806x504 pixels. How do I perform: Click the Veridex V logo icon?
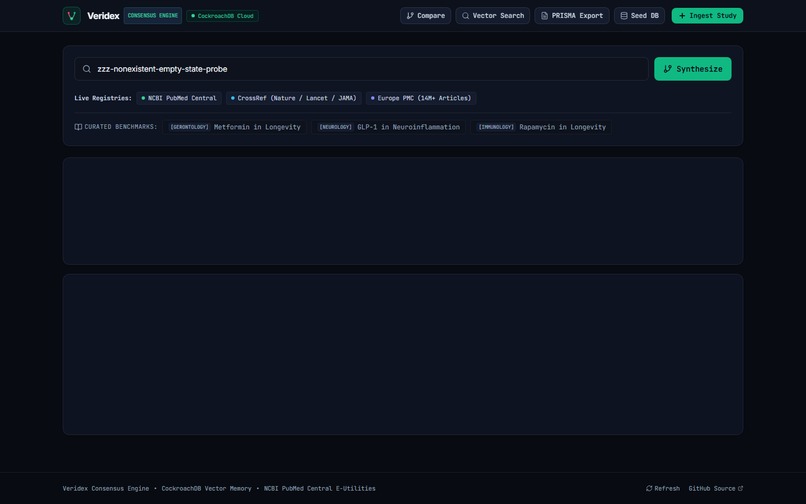click(71, 16)
